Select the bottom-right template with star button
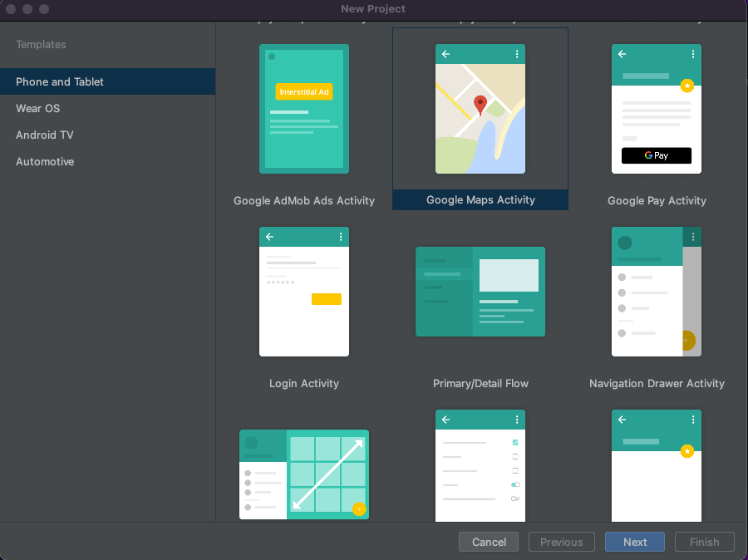 coord(656,465)
